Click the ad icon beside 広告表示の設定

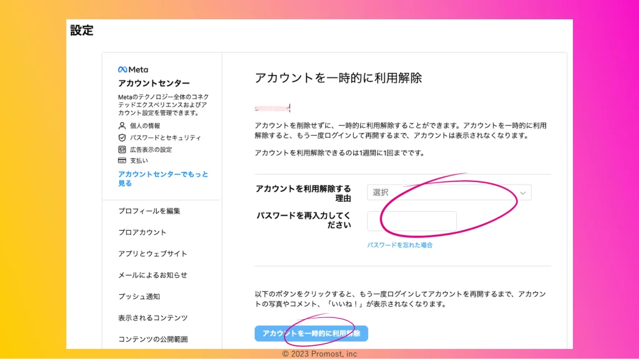pyautogui.click(x=122, y=150)
